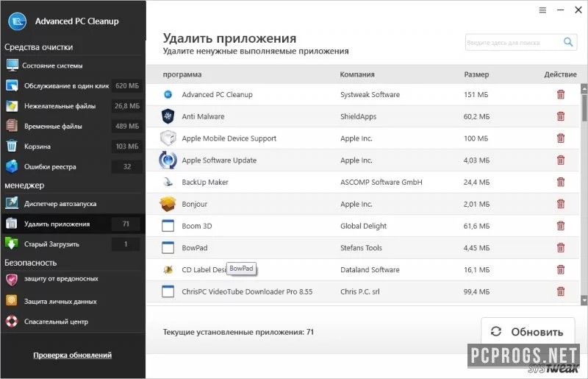Open защиту от вредоносных
The height and width of the screenshot is (379, 588).
(x=73, y=279)
